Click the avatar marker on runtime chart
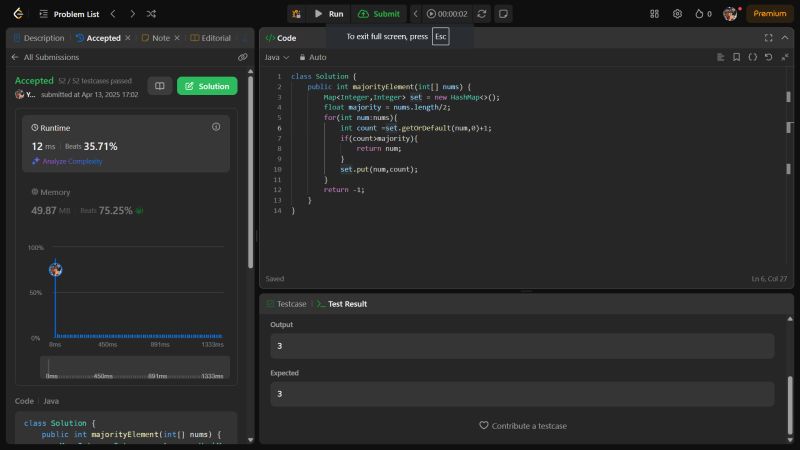 pyautogui.click(x=56, y=269)
